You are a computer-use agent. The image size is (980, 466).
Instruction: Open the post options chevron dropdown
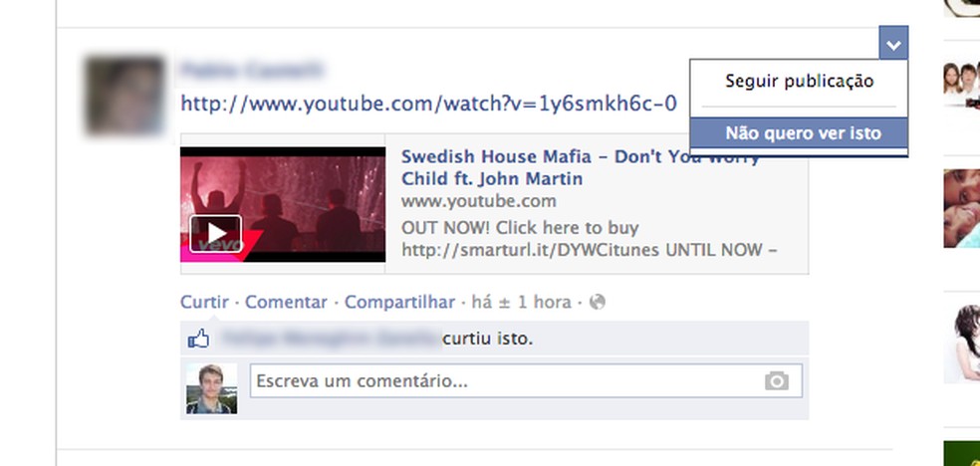pos(893,44)
